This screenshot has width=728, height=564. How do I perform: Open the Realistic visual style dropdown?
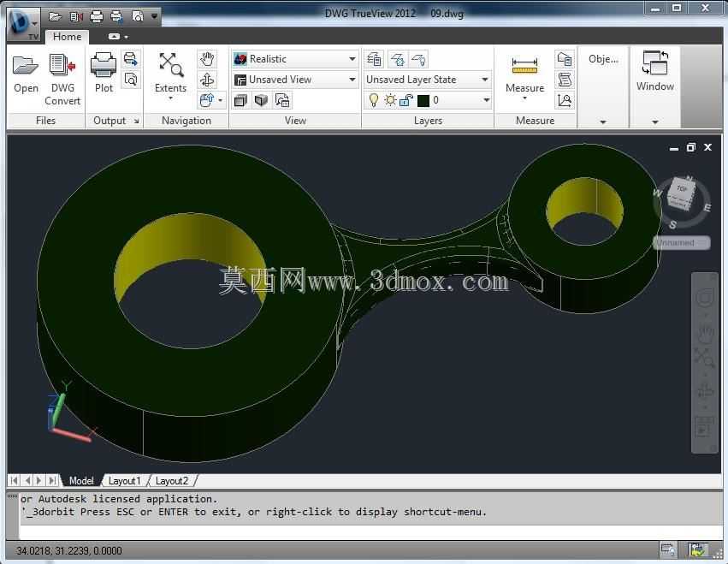[295, 59]
